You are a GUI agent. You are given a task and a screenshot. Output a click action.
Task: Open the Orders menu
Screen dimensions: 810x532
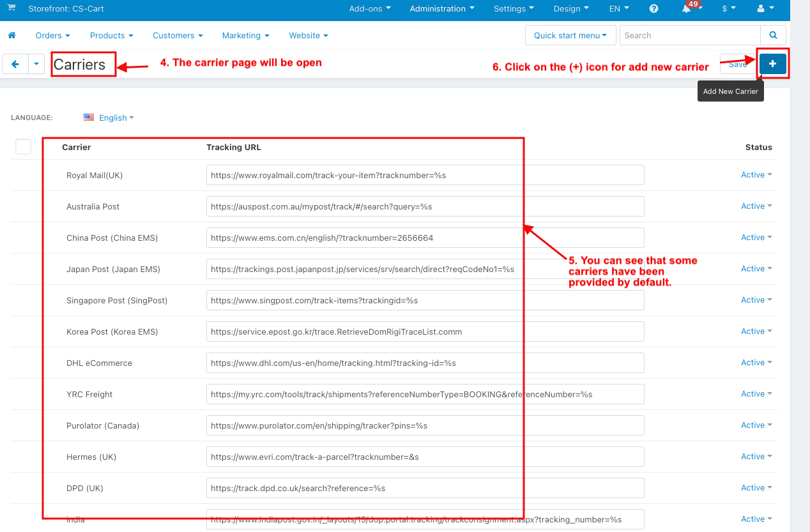click(x=53, y=35)
